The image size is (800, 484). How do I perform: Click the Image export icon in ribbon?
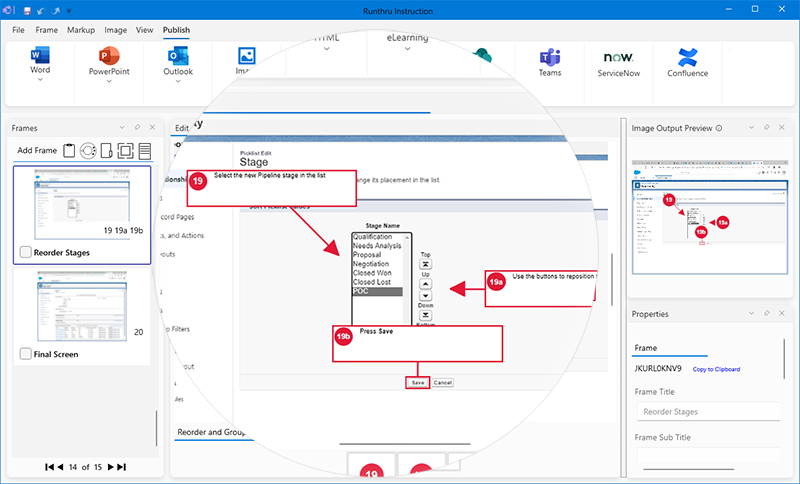[x=247, y=56]
